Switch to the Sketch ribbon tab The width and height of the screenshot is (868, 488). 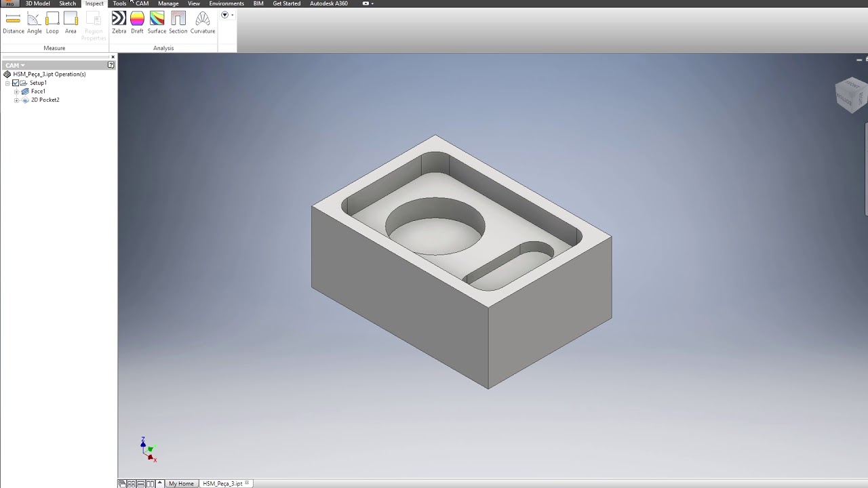(x=68, y=3)
